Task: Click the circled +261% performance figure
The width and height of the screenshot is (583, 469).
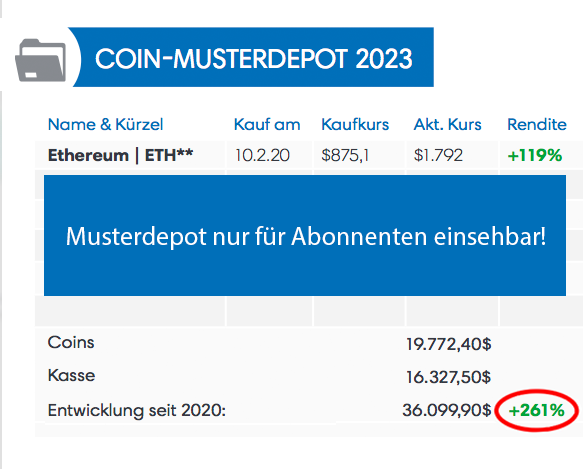Action: click(x=537, y=411)
